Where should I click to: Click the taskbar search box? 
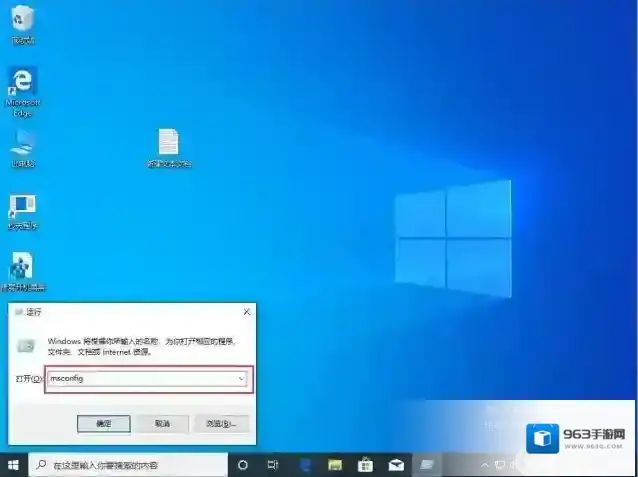click(128, 465)
